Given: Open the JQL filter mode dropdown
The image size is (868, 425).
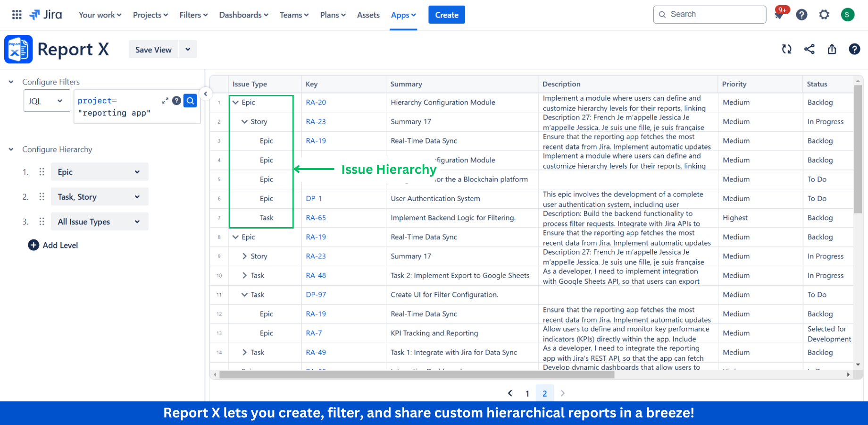Looking at the screenshot, I should click(x=47, y=101).
